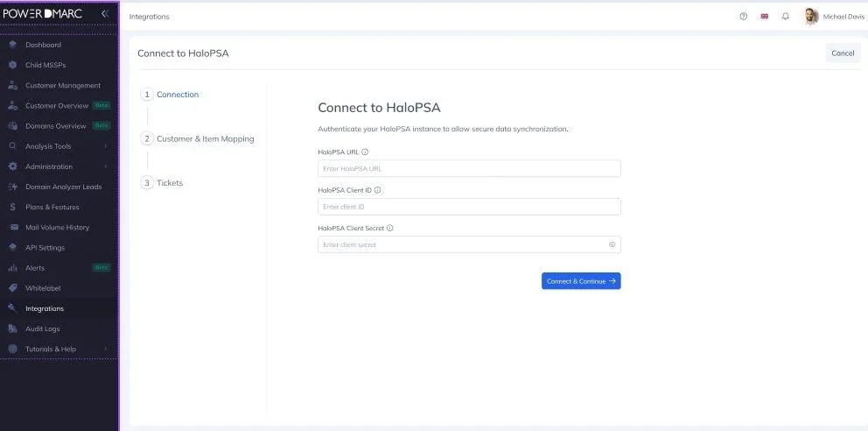Focus the HaloPSA URL input field
The image size is (868, 431).
coord(469,168)
